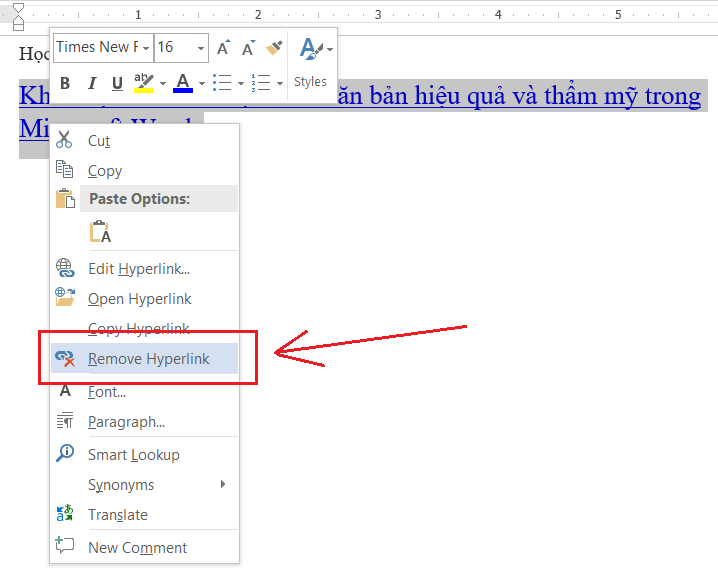
Task: Open the Styles gallery icon
Action: (x=311, y=49)
